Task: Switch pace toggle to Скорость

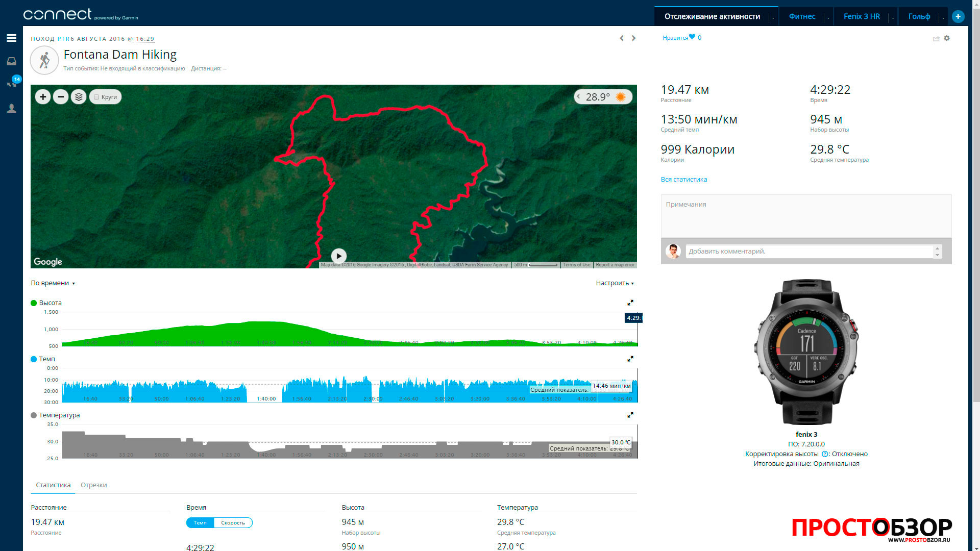Action: [x=233, y=522]
